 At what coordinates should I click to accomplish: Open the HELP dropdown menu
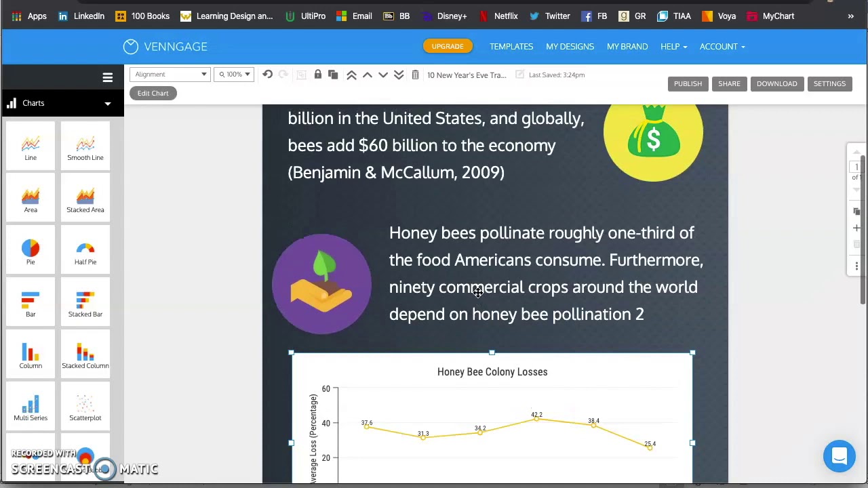pyautogui.click(x=673, y=47)
